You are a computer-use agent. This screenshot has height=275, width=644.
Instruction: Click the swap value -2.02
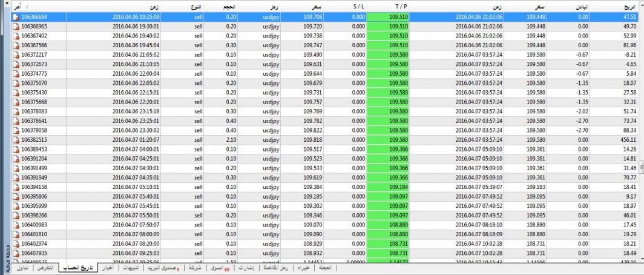coord(581,111)
